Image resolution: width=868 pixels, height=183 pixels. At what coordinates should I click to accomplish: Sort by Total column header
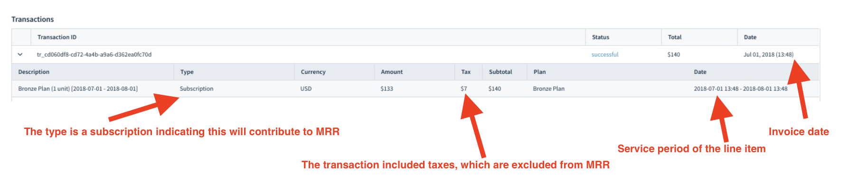(x=674, y=37)
